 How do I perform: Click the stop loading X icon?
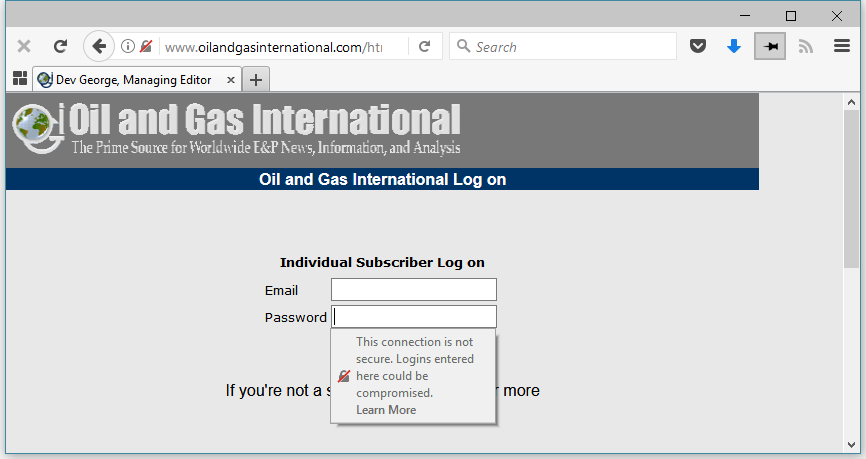click(24, 46)
